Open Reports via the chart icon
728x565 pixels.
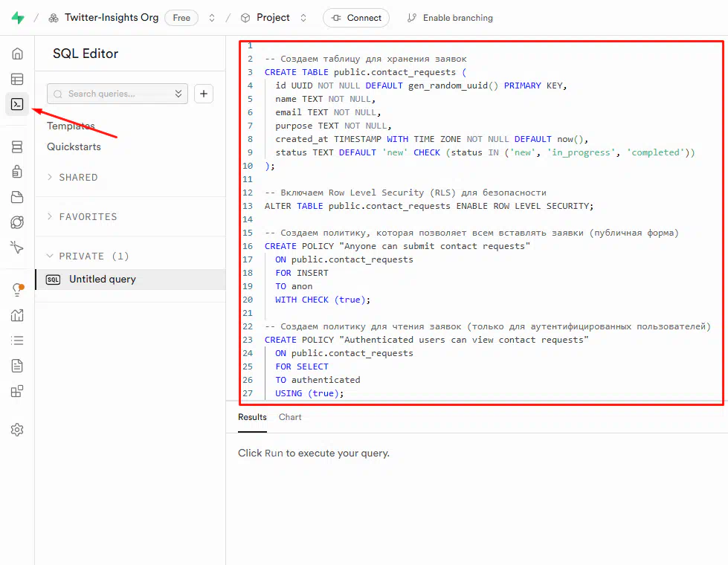coord(17,315)
